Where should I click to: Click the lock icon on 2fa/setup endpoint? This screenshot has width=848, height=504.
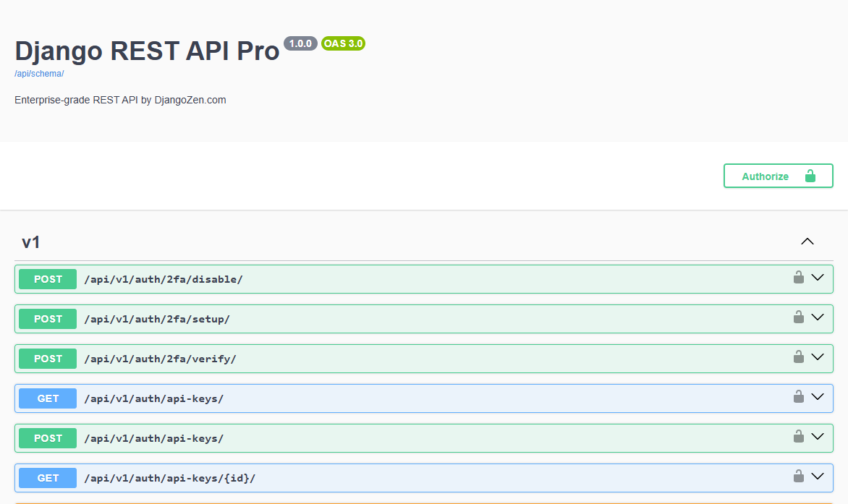799,317
